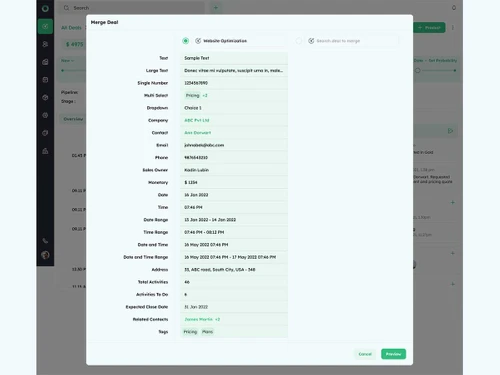500x375 pixels.
Task: Select the Address value "33, ABC road"
Action: coord(220,269)
